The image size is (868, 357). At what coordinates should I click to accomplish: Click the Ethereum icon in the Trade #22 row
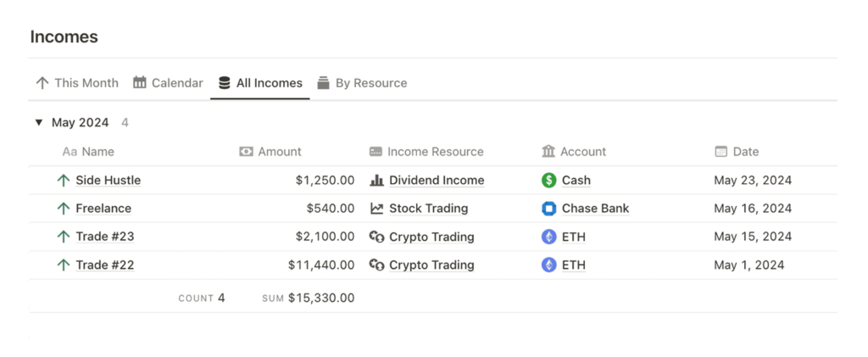pyautogui.click(x=548, y=265)
